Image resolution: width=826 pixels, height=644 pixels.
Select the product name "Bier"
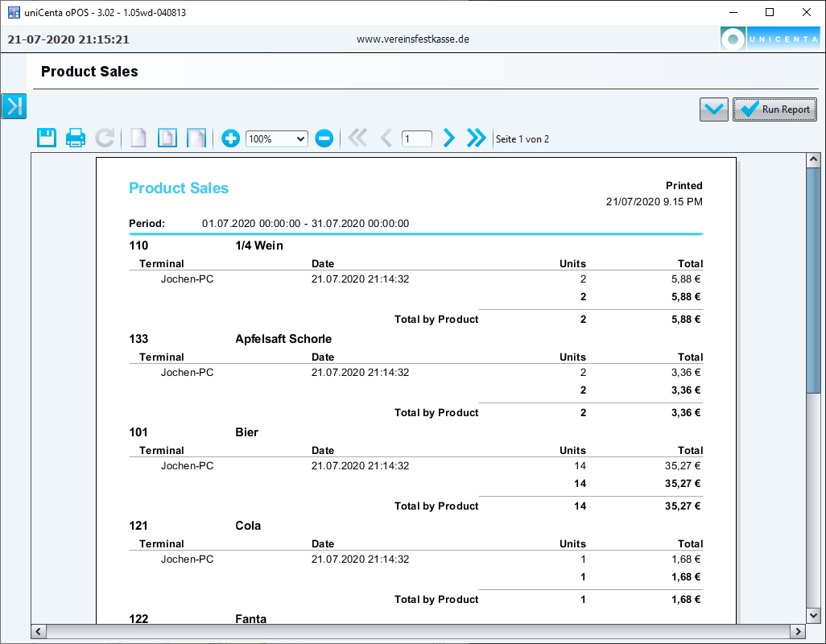(246, 432)
